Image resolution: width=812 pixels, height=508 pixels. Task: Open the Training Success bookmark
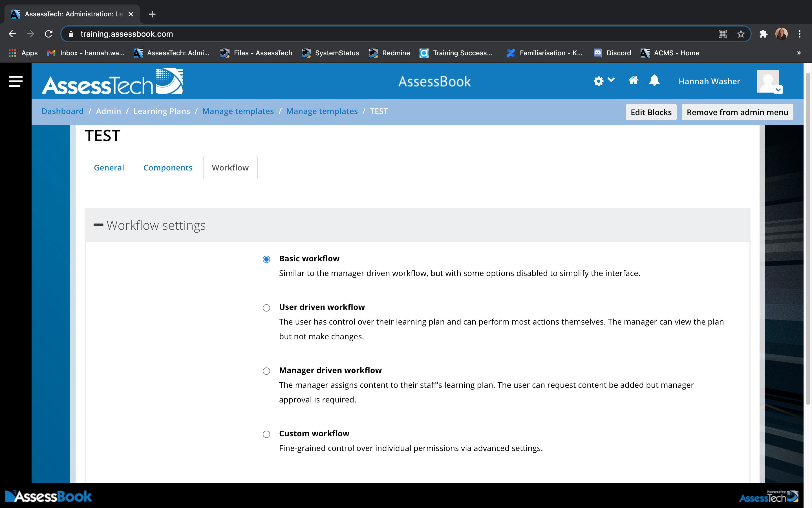456,53
